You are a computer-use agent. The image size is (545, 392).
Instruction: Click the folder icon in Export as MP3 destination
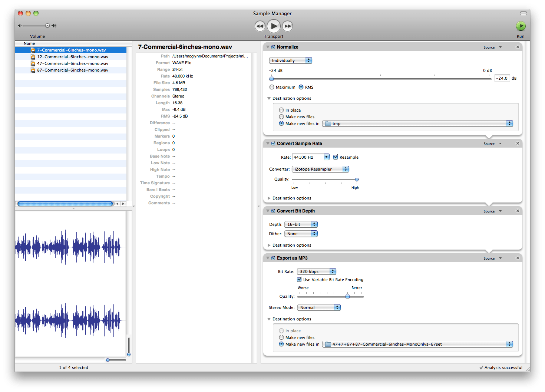[x=328, y=344]
